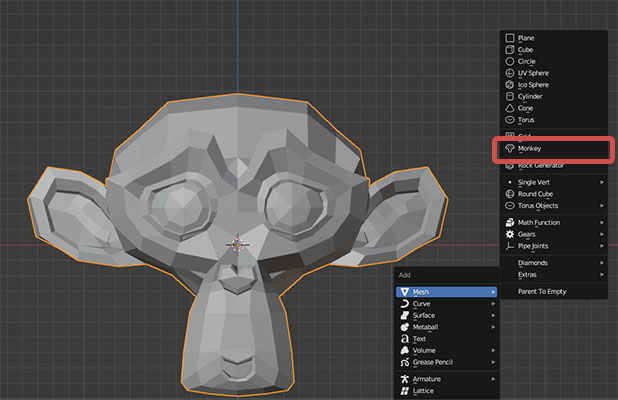Viewport: 618px width, 400px height.
Task: Click the Single Vert dot icon
Action: pos(510,182)
